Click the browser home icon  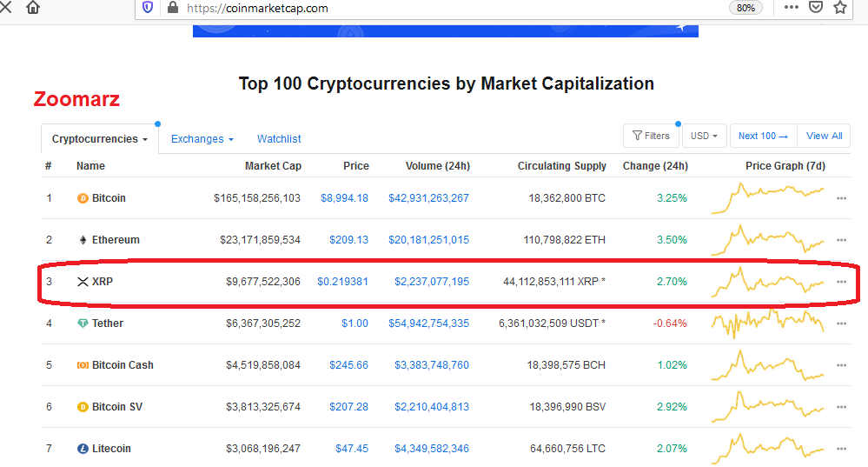click(33, 7)
